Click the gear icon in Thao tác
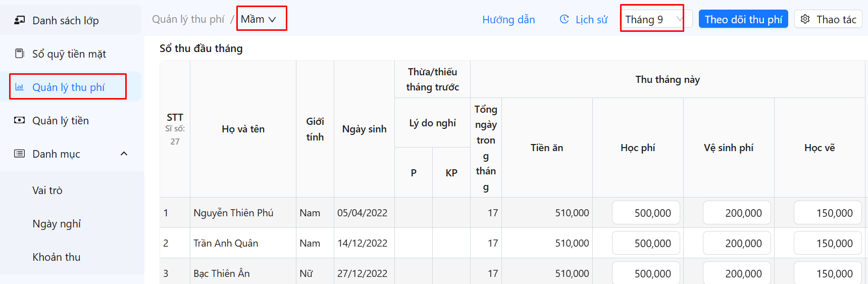 pos(805,19)
